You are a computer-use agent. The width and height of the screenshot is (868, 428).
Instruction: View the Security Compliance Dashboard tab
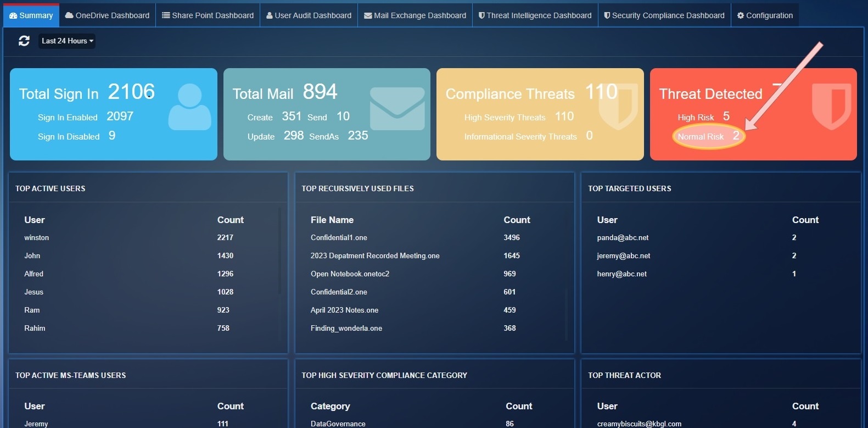(x=664, y=15)
